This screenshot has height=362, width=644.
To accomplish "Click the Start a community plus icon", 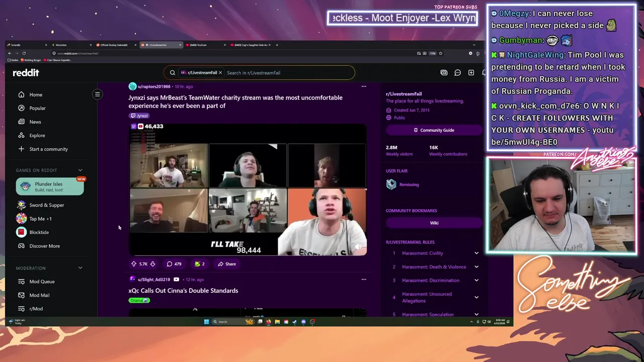I will point(21,149).
